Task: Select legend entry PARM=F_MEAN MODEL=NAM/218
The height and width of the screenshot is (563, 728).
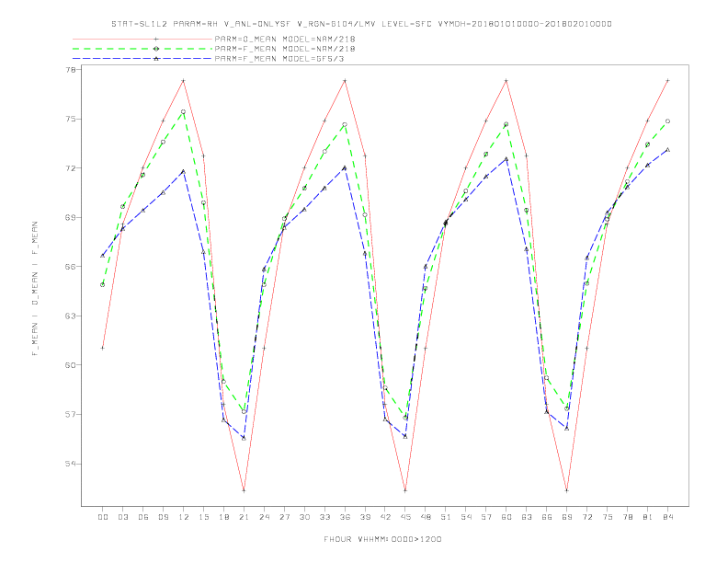Action: click(x=285, y=49)
